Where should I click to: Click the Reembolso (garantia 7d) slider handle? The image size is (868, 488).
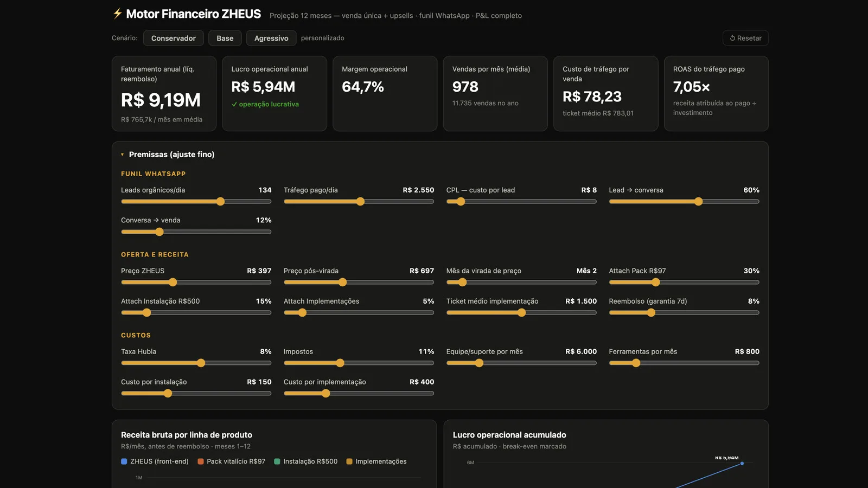tap(651, 313)
